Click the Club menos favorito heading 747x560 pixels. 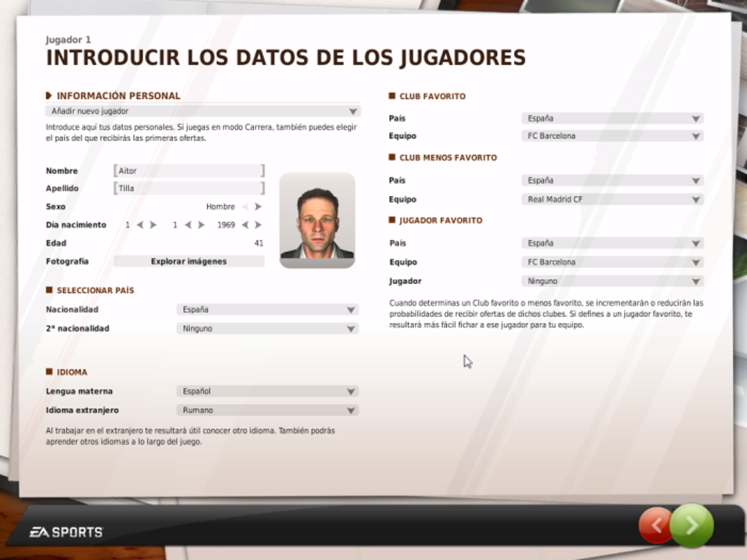pyautogui.click(x=447, y=157)
